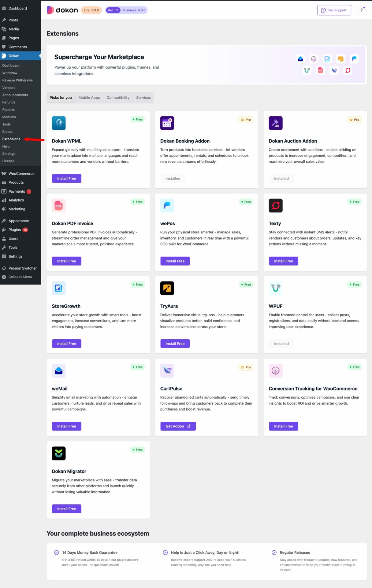Image resolution: width=372 pixels, height=588 pixels.
Task: Open Dashboard at top of admin sidebar
Action: pos(20,8)
